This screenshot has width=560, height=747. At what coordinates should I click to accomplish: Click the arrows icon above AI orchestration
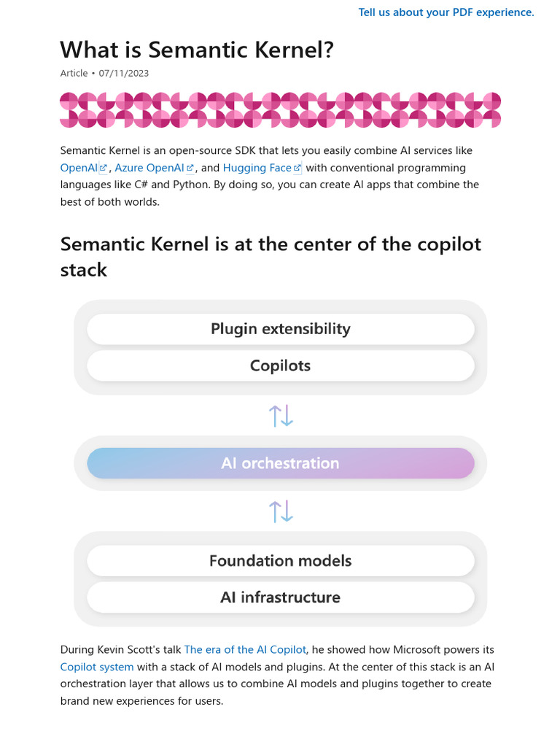pos(281,416)
